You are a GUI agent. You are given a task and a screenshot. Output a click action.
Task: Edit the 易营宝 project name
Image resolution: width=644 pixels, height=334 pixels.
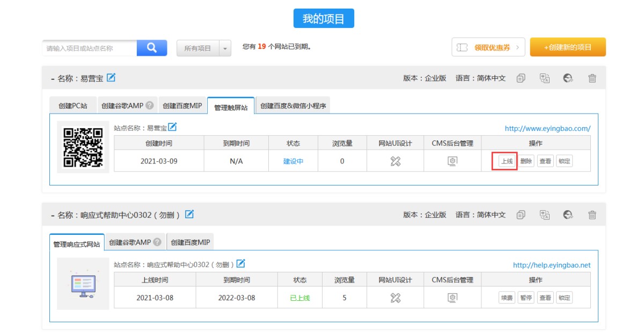(x=111, y=78)
